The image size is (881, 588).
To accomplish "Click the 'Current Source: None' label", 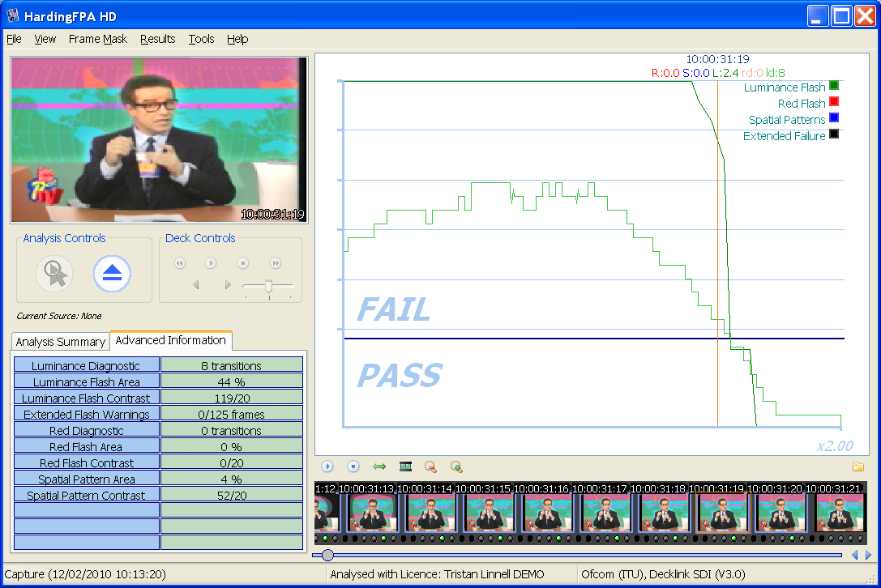I will (59, 316).
